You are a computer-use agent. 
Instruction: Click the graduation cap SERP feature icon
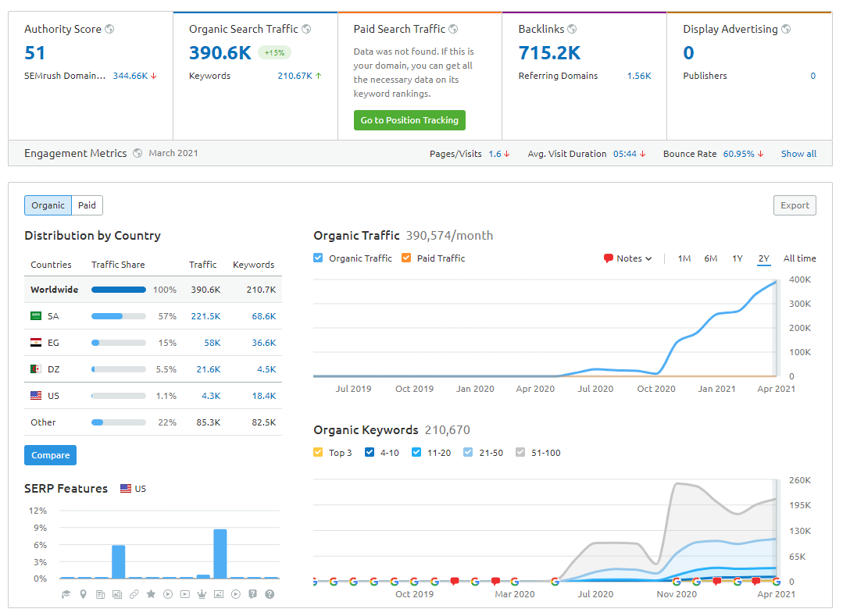(x=66, y=594)
